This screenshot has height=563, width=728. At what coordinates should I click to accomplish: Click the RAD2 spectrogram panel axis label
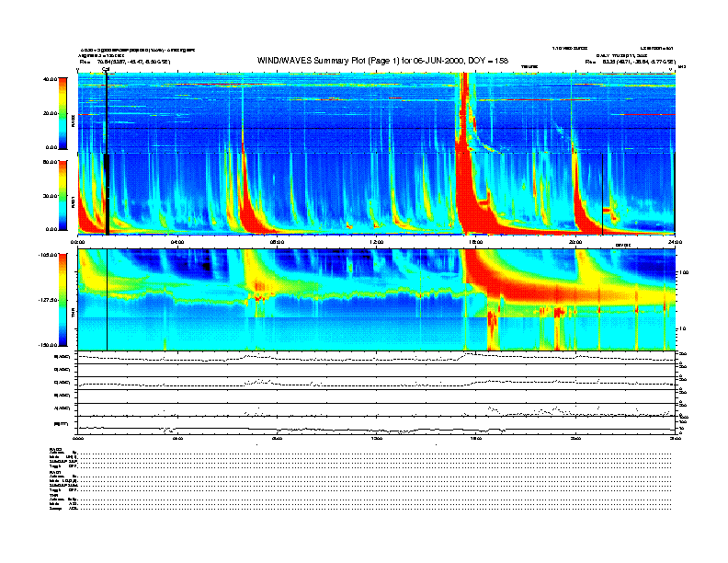click(73, 121)
